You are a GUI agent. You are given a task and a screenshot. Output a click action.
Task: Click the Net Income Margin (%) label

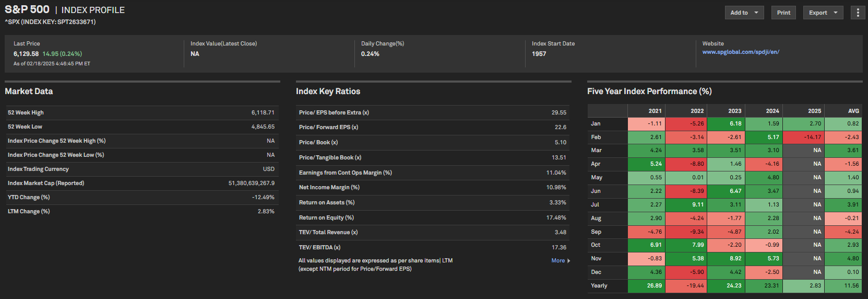(329, 187)
